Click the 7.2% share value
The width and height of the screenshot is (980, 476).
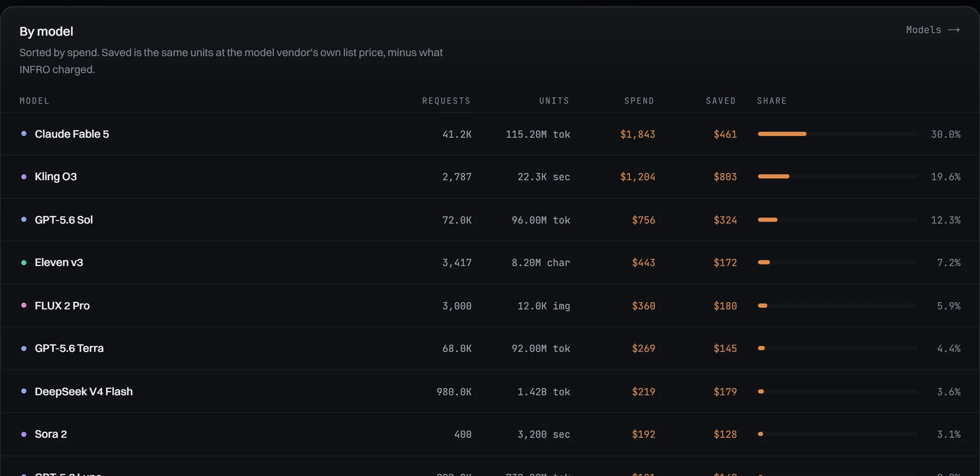click(948, 263)
